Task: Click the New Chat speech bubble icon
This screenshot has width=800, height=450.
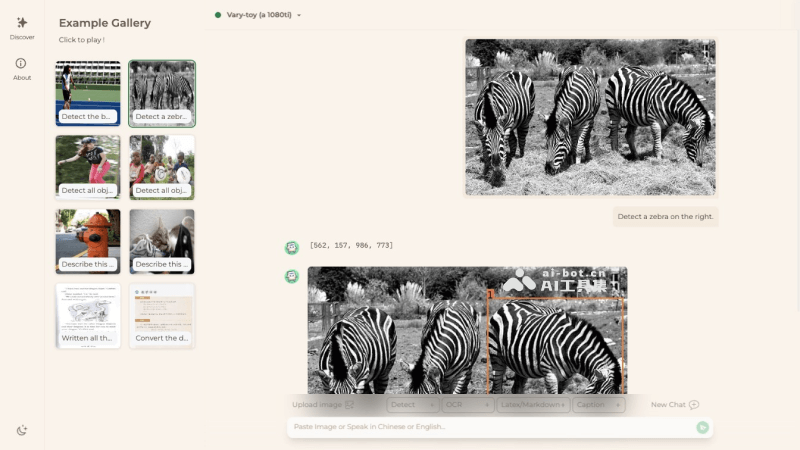Action: click(x=694, y=405)
